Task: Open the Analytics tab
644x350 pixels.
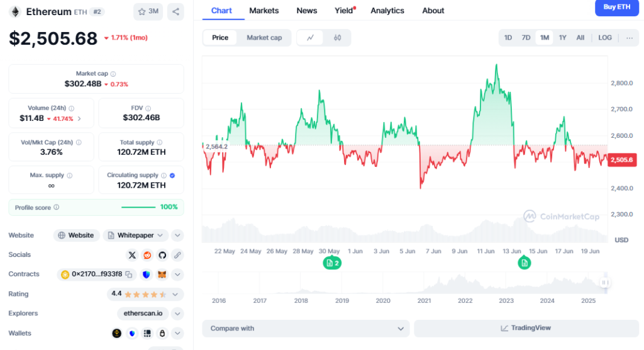Action: point(387,11)
